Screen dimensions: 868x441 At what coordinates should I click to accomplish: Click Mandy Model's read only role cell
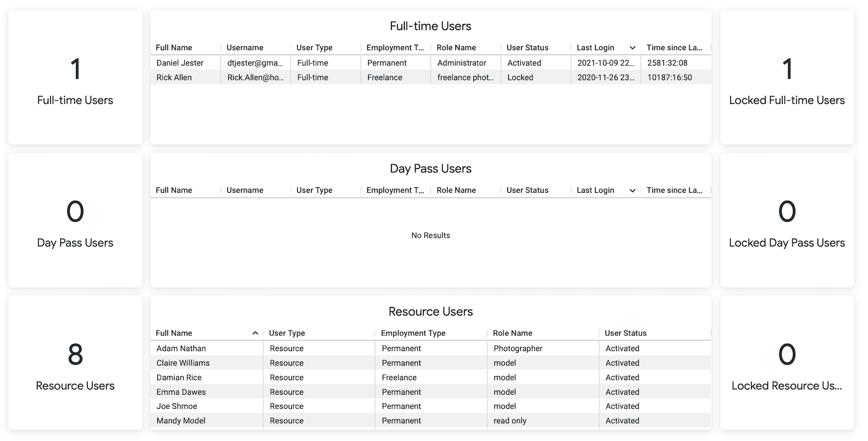[543, 421]
